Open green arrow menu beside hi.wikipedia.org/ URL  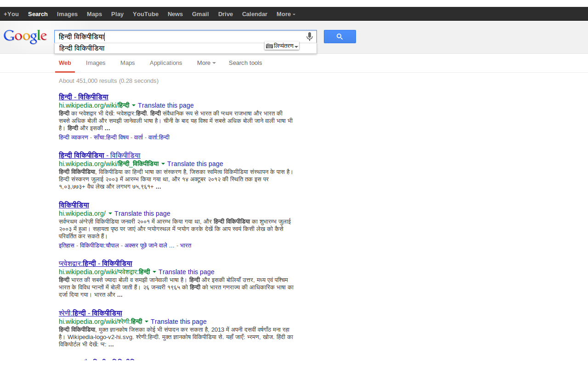(x=110, y=213)
